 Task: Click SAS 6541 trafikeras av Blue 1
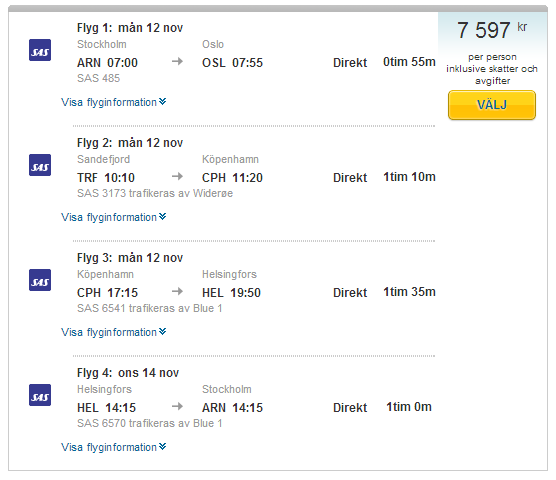[150, 308]
